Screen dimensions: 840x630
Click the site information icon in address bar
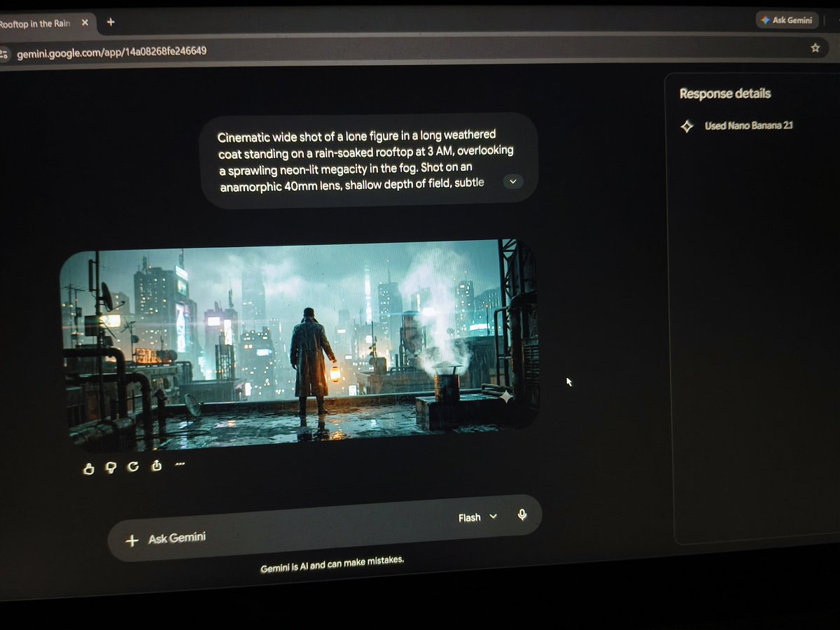click(4, 53)
